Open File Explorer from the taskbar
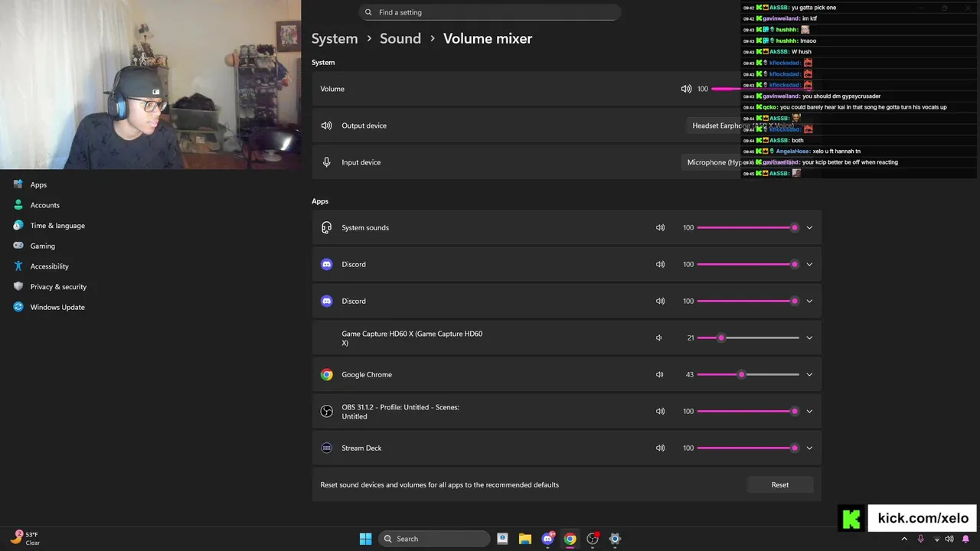 (525, 539)
